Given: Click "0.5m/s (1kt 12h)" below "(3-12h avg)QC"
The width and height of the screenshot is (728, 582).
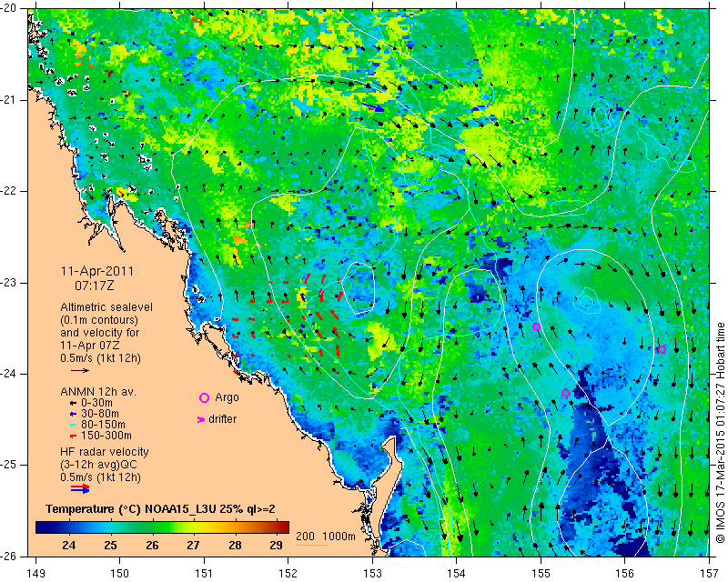Looking at the screenshot, I should pyautogui.click(x=100, y=477).
